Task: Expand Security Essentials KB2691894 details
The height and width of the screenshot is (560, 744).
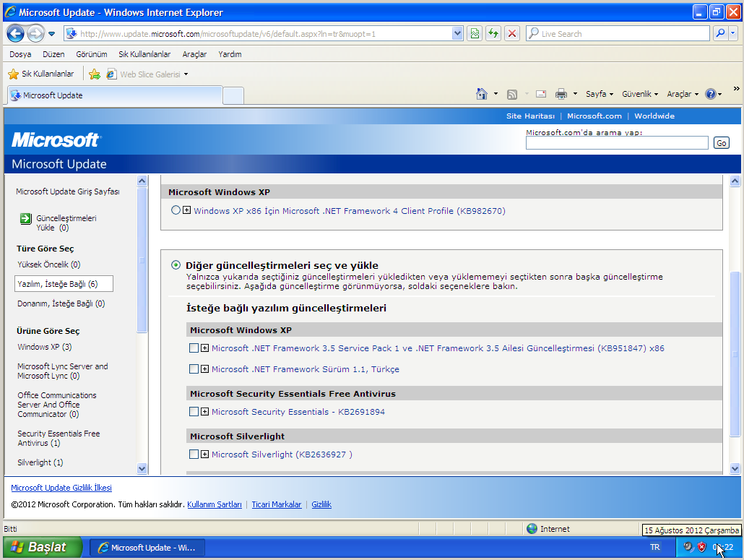Action: tap(204, 411)
